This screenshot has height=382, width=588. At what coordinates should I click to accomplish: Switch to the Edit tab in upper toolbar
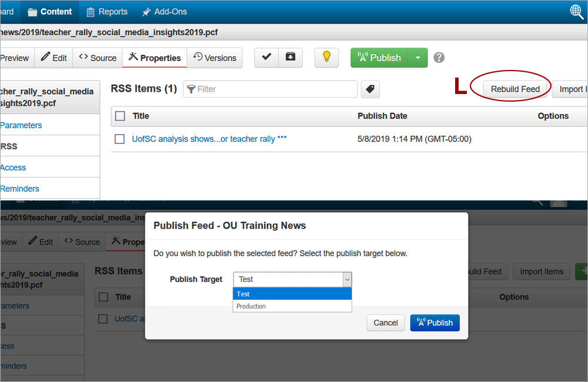54,58
